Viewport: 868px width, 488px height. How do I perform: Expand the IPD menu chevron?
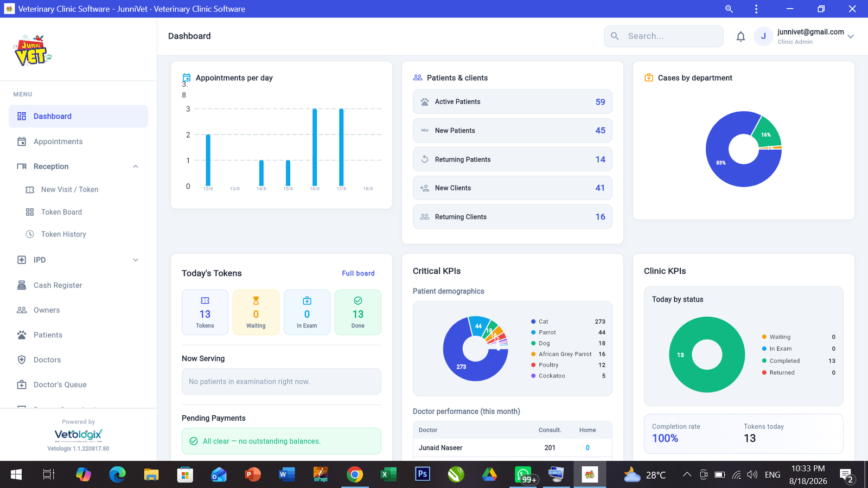tap(136, 260)
